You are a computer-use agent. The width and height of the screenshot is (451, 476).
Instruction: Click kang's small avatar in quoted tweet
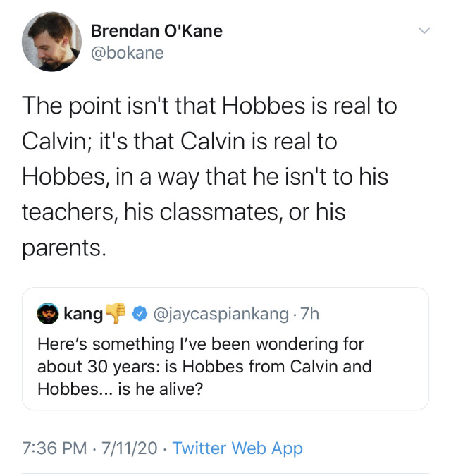click(48, 312)
